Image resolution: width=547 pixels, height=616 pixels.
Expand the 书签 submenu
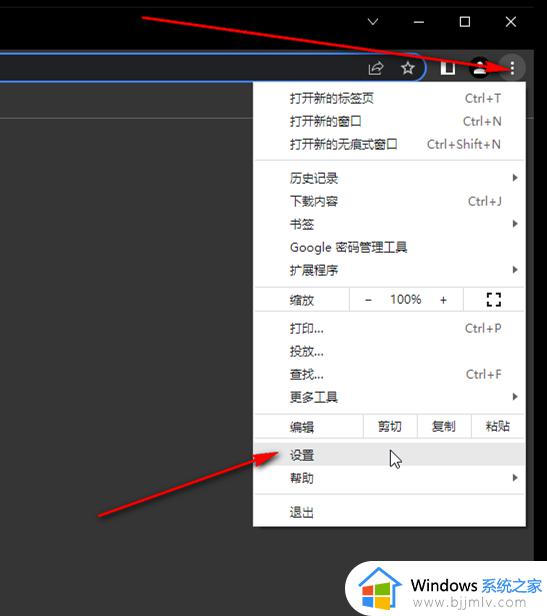(389, 224)
